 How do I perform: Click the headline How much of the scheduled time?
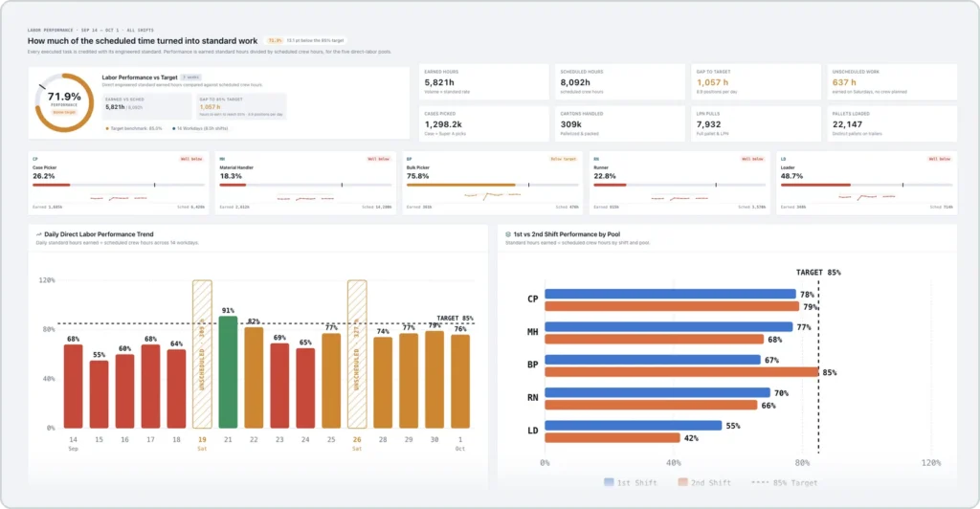tap(143, 40)
